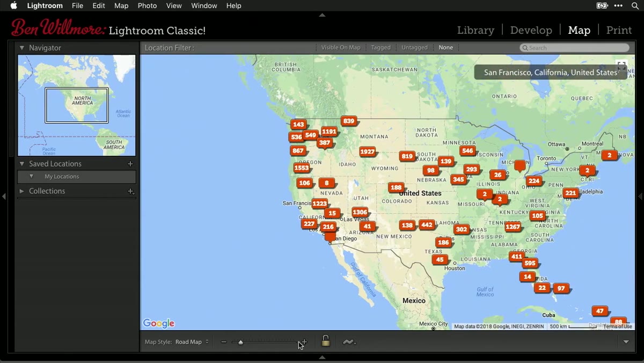Click the 1267 photo cluster marker
Image resolution: width=644 pixels, height=363 pixels.
pyautogui.click(x=513, y=227)
